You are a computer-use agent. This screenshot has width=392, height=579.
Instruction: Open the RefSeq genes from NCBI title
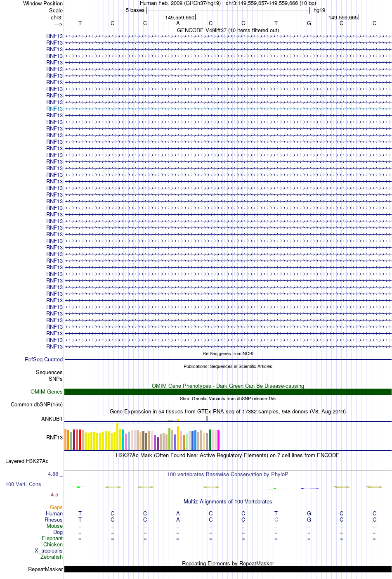(228, 354)
